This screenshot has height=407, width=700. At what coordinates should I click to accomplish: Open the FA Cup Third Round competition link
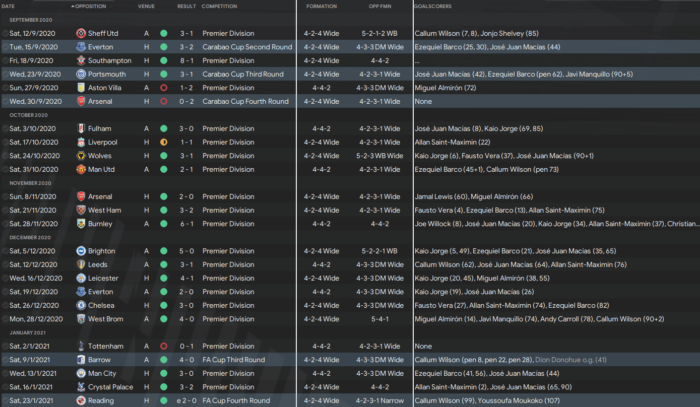tap(233, 360)
